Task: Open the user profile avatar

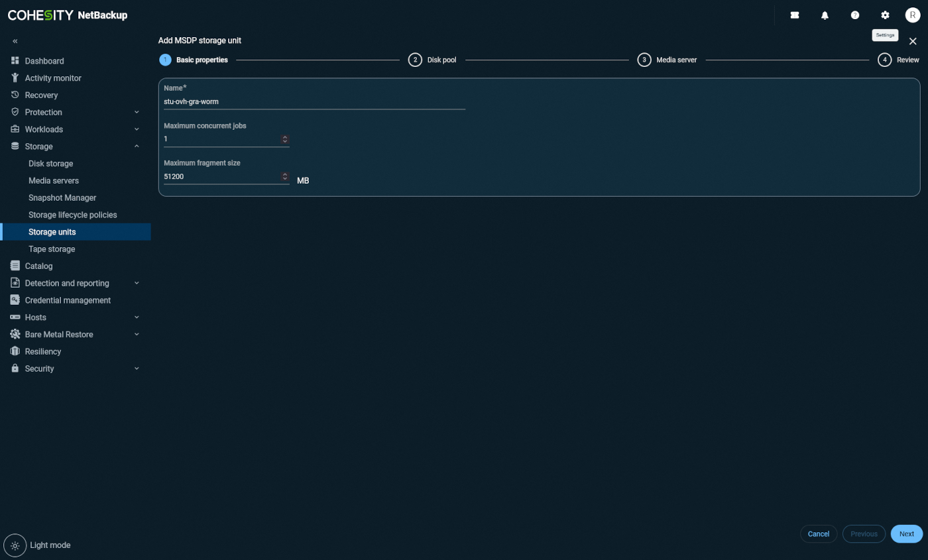Action: point(913,15)
